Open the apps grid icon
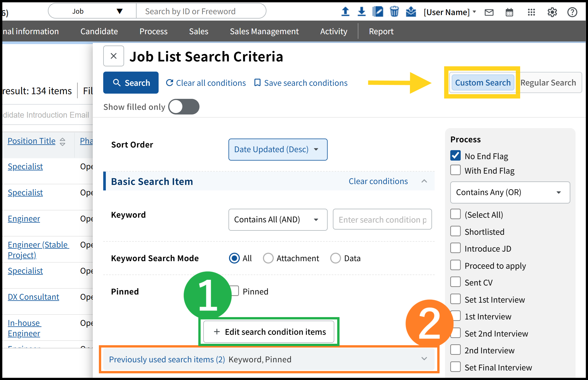 (x=531, y=12)
